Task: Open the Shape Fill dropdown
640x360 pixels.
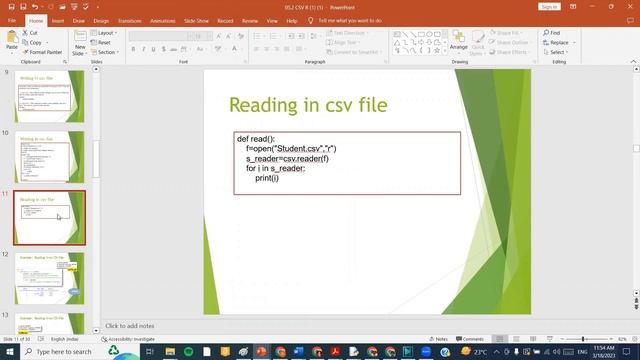Action: [x=506, y=33]
